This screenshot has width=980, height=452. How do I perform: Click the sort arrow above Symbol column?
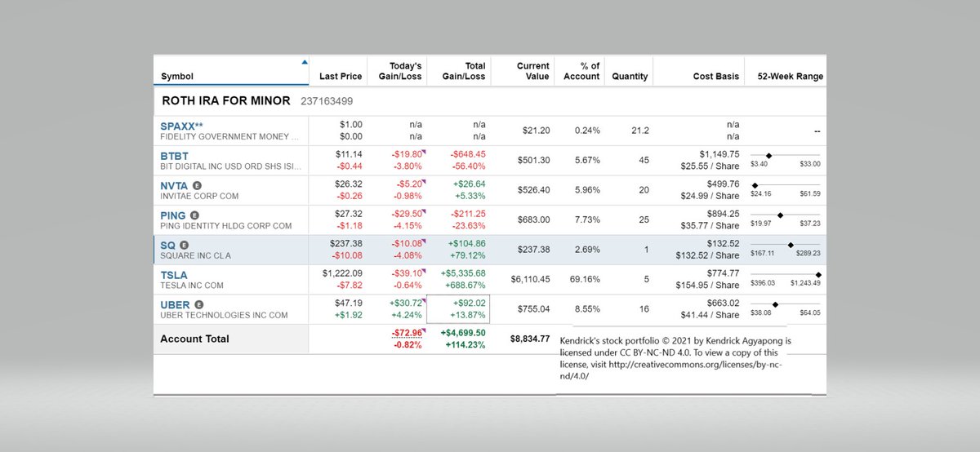305,61
